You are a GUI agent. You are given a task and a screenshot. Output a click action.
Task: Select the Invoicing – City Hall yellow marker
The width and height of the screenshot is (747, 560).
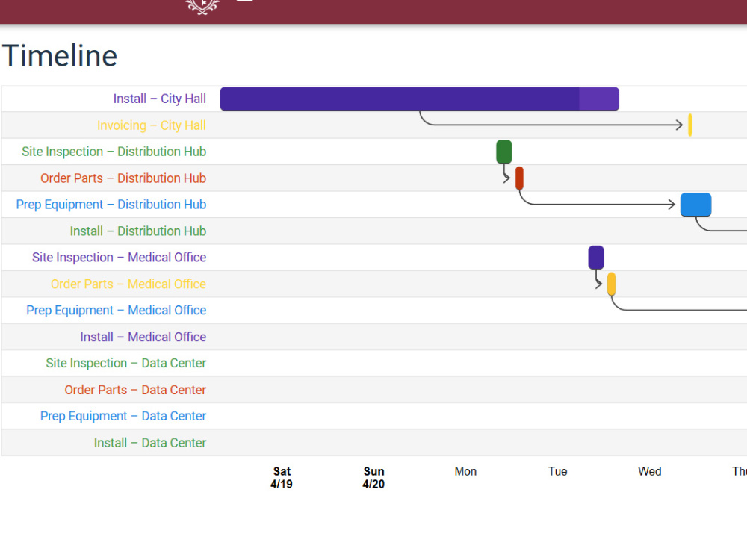tap(689, 125)
